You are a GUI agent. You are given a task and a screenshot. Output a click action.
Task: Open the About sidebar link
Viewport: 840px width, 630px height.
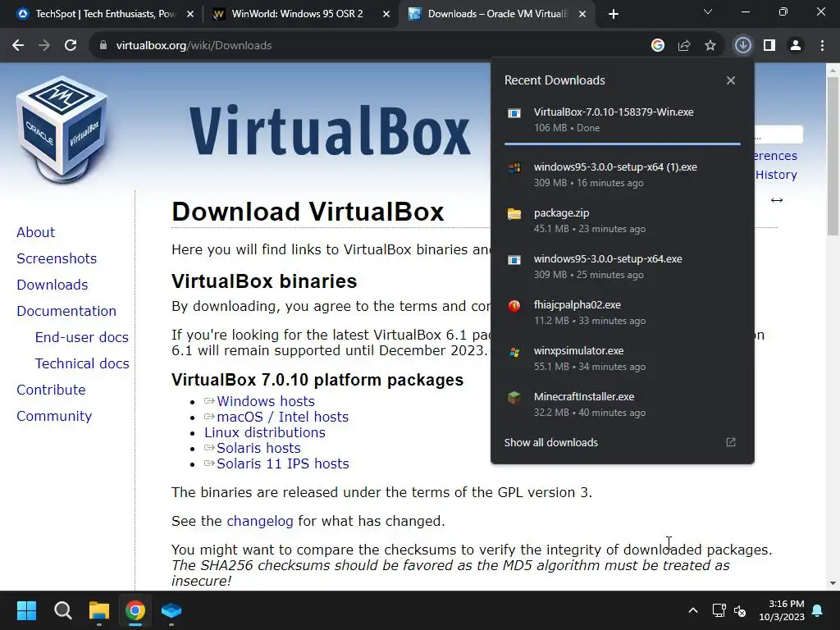(x=35, y=232)
